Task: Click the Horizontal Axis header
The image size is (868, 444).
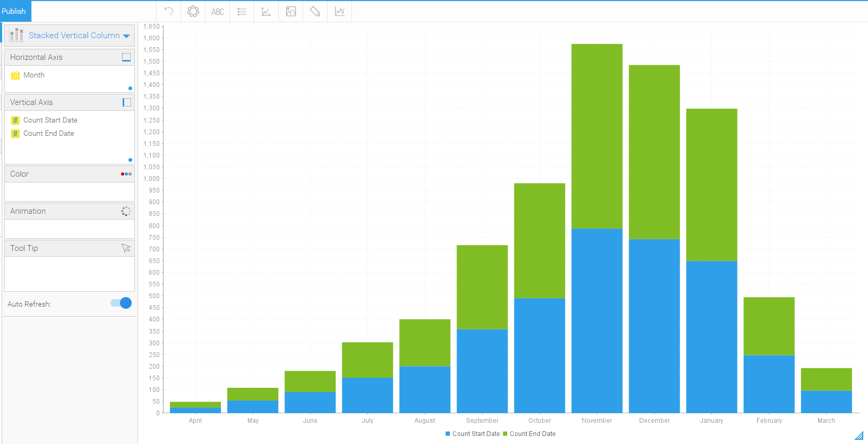Action: 70,57
